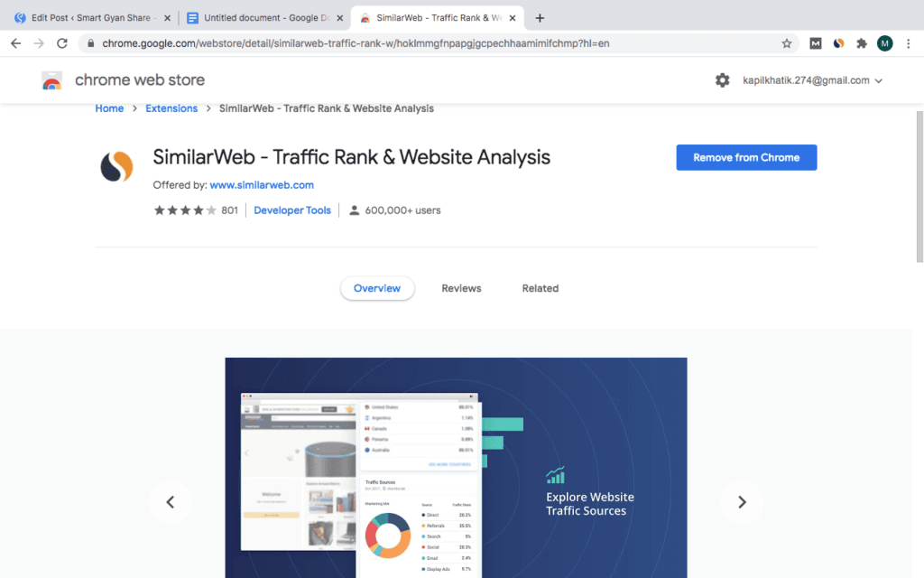This screenshot has height=578, width=924.
Task: Close the Untitled document Google Docs tab
Action: point(340,18)
